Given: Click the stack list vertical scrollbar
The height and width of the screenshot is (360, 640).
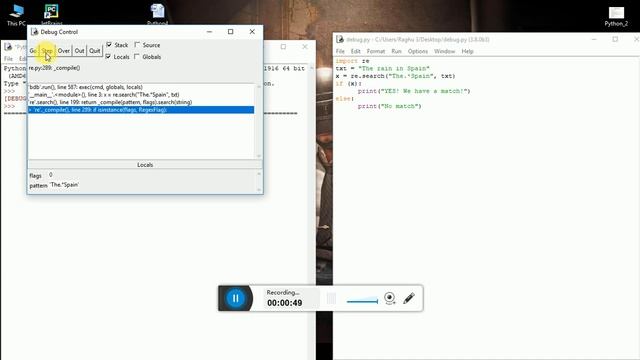Looking at the screenshot, I should 259,121.
